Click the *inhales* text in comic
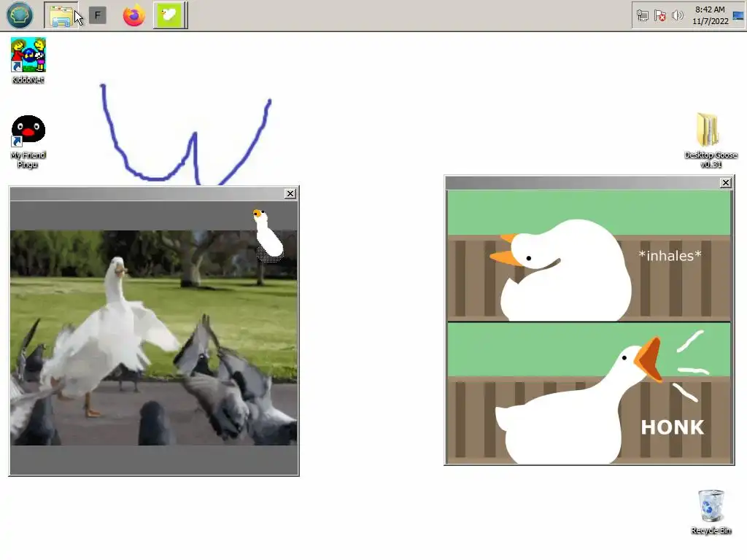This screenshot has width=747, height=560. 670,256
